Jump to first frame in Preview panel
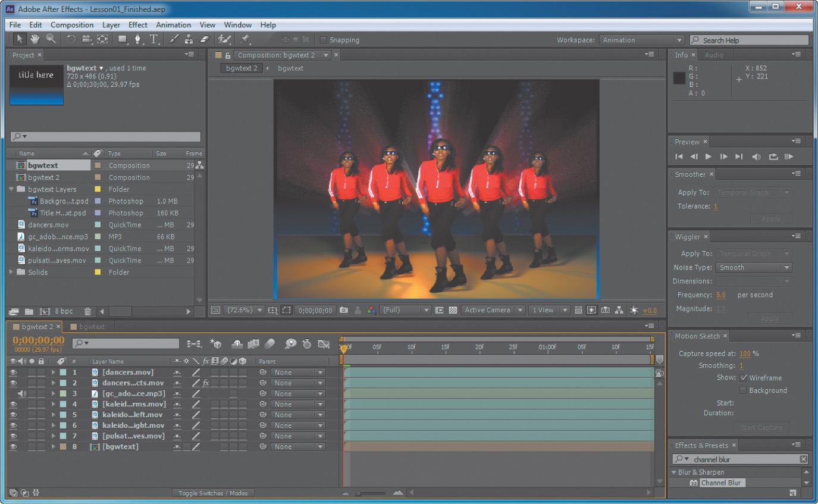The height and width of the screenshot is (504, 818). [x=679, y=156]
